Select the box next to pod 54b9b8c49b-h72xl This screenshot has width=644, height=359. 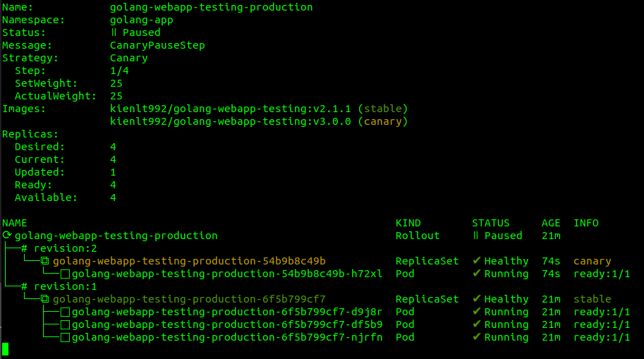pos(65,274)
